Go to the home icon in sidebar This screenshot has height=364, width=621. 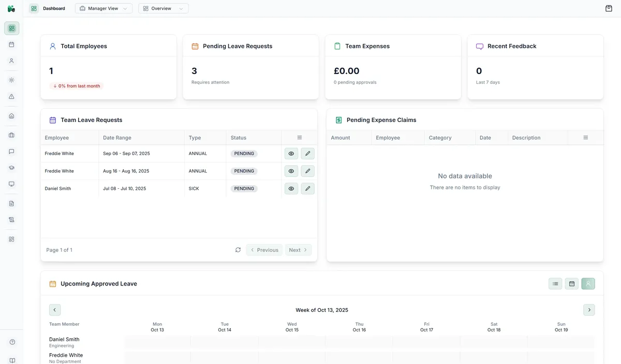click(11, 116)
